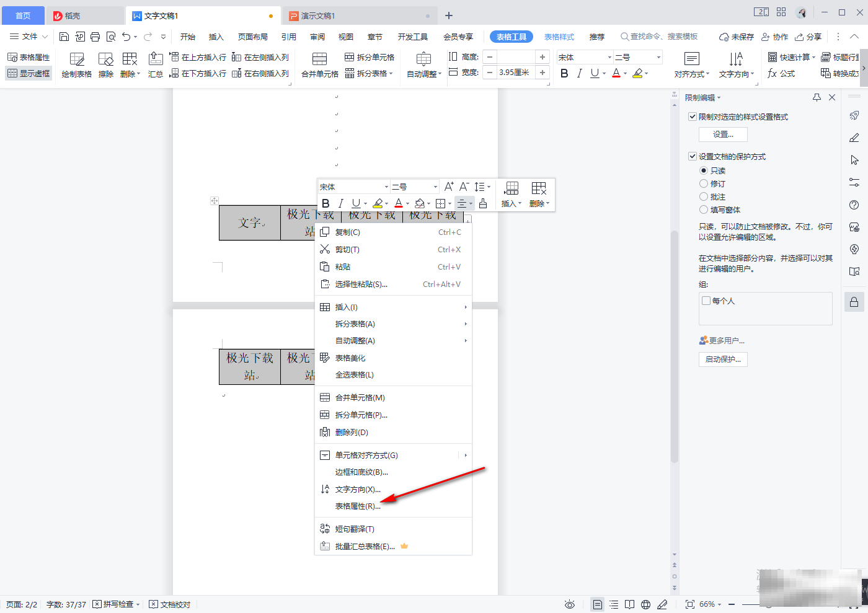The height and width of the screenshot is (613, 868).
Task: Select the 修订 protection radio button
Action: [704, 183]
